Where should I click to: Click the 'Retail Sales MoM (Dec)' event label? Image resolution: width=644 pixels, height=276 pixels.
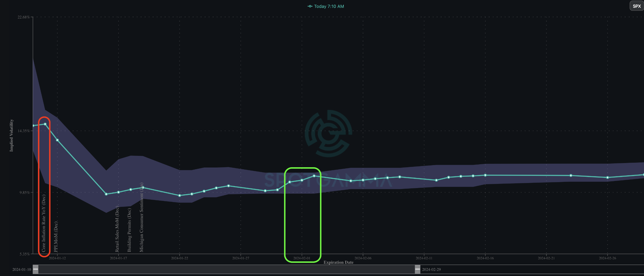117,229
